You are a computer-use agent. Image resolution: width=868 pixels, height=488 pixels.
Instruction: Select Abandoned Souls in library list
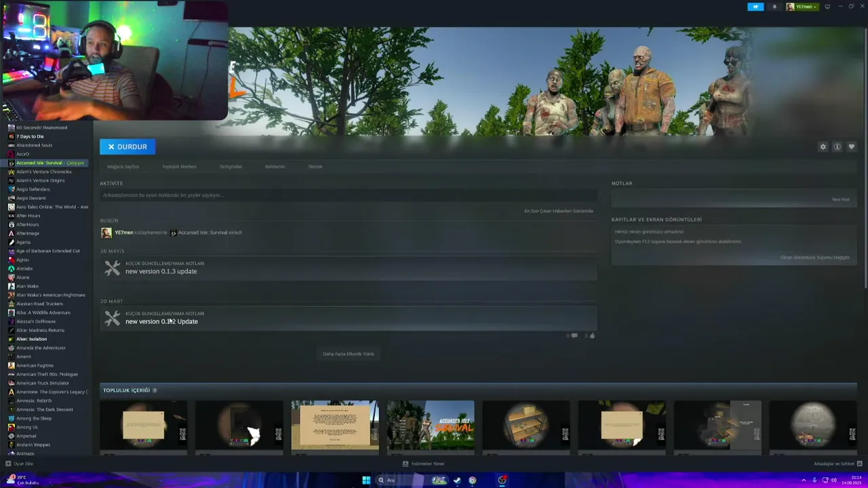[x=34, y=145]
